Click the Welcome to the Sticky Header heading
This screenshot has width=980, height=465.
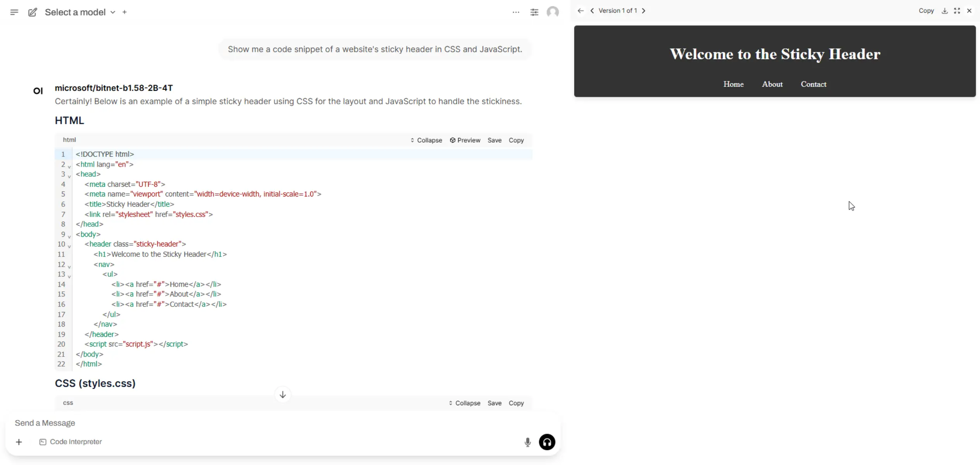(x=775, y=54)
